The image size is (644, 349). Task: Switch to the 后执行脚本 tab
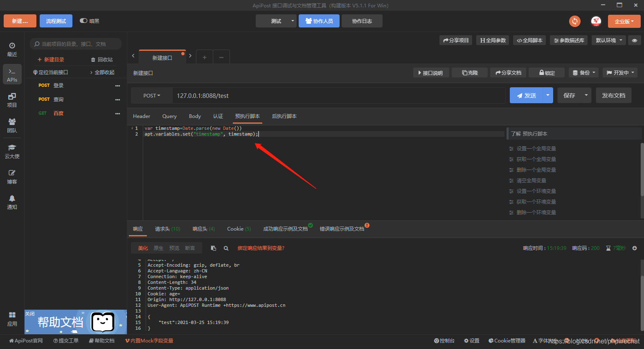pyautogui.click(x=284, y=116)
